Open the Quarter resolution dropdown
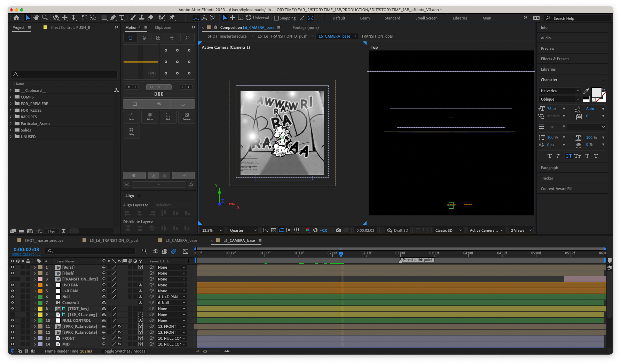 243,230
